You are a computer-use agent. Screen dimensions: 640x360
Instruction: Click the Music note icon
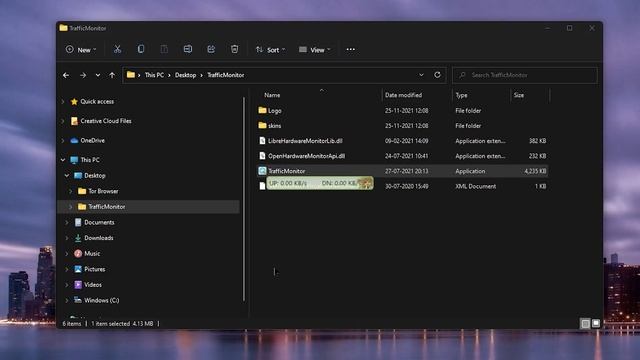pyautogui.click(x=78, y=253)
